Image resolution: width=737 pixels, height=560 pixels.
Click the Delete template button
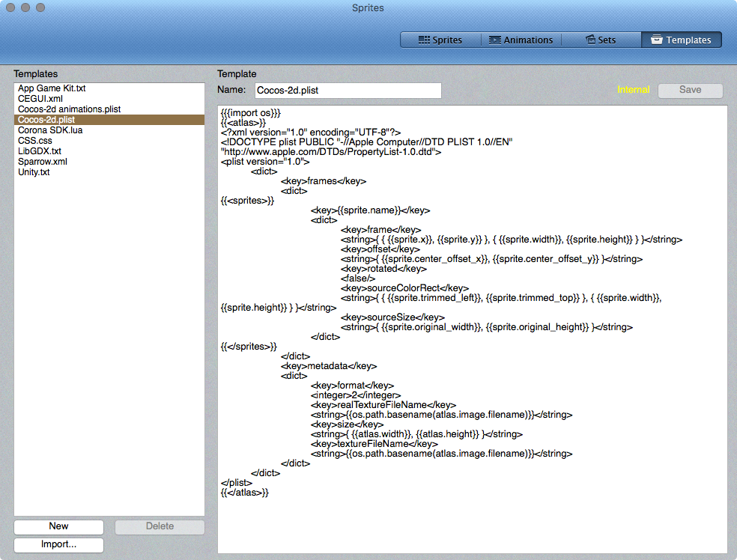[160, 526]
